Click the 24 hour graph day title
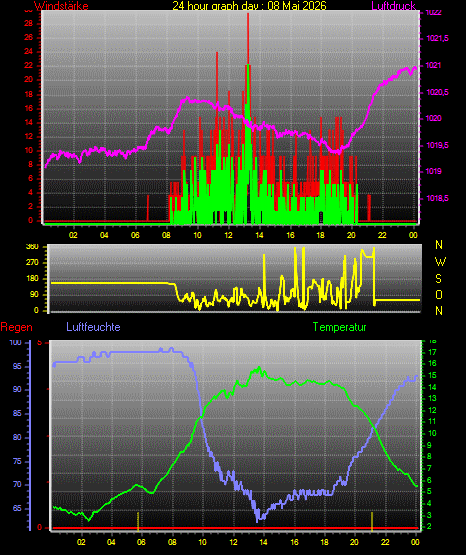Viewport: 466px width, 555px height. [249, 6]
